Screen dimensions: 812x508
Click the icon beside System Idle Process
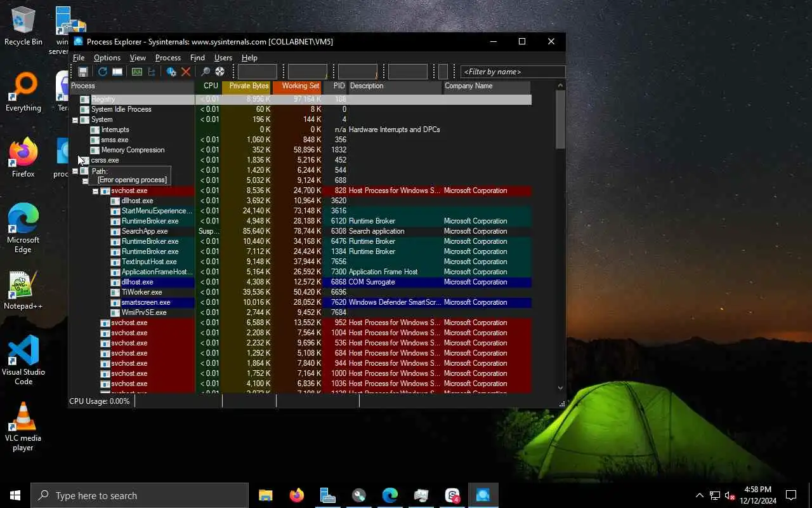point(85,109)
